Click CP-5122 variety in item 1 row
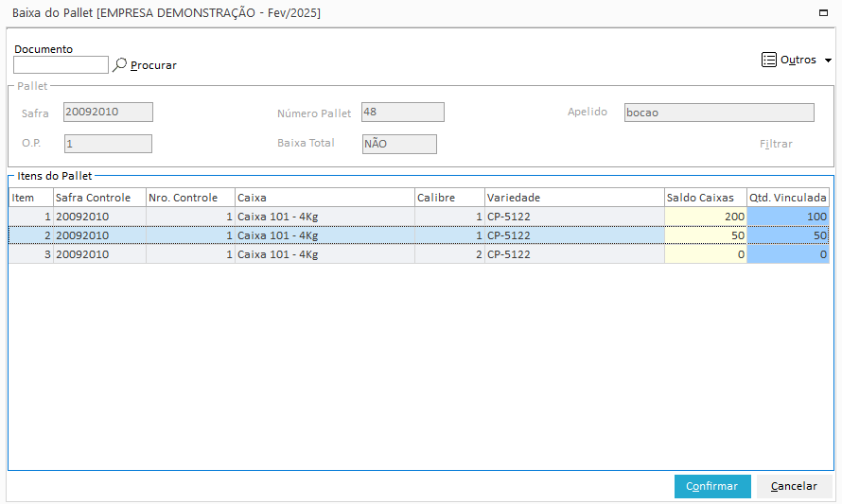Viewport: 842px width, 504px height. click(574, 217)
